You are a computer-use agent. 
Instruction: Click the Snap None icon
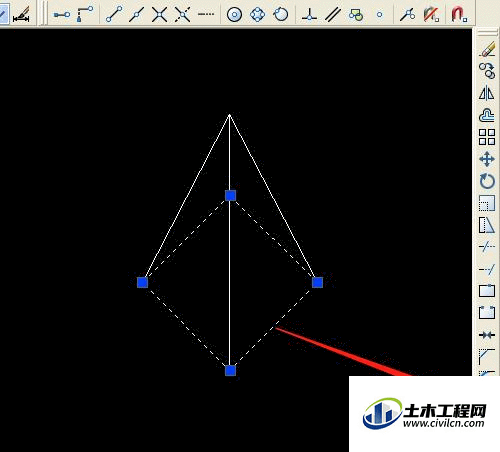(x=431, y=15)
